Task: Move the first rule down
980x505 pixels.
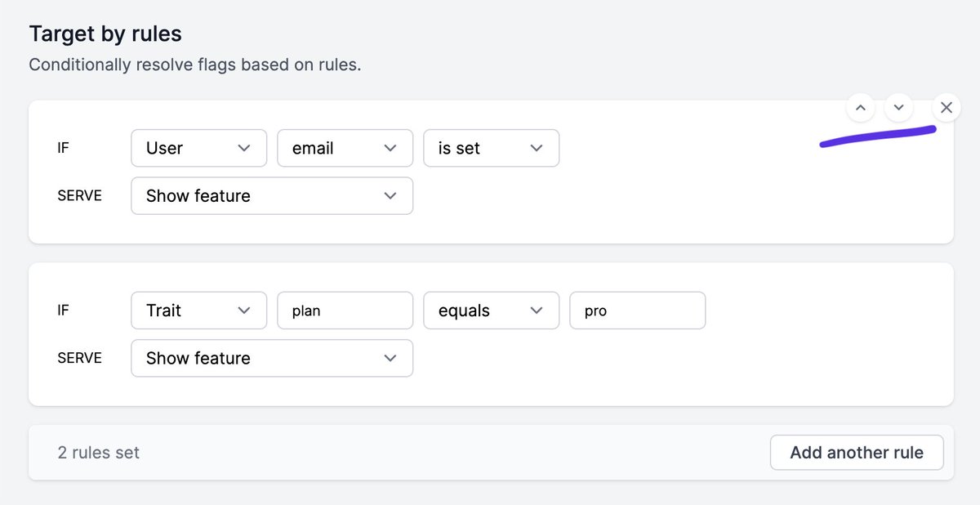Action: click(x=898, y=107)
